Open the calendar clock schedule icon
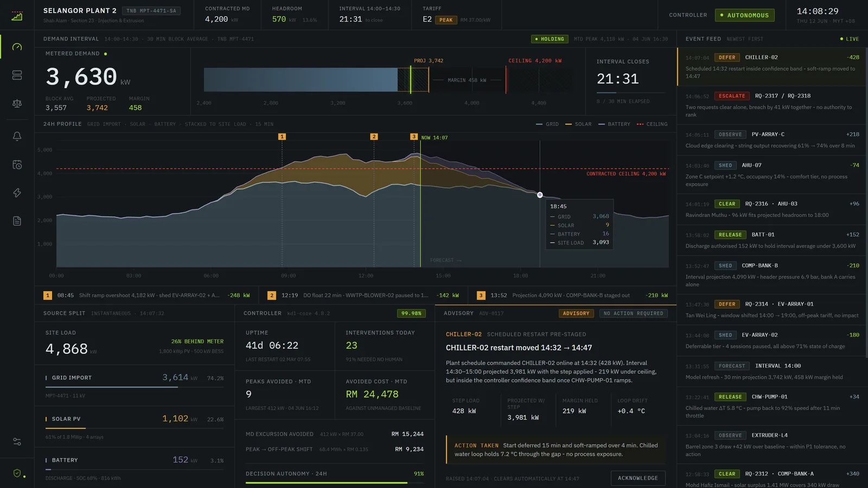 (17, 164)
